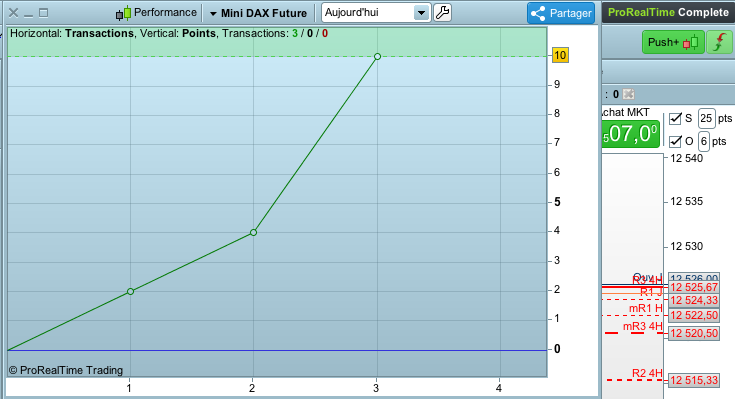Click the small grey X beside 0
Image resolution: width=735 pixels, height=399 pixels.
(629, 94)
